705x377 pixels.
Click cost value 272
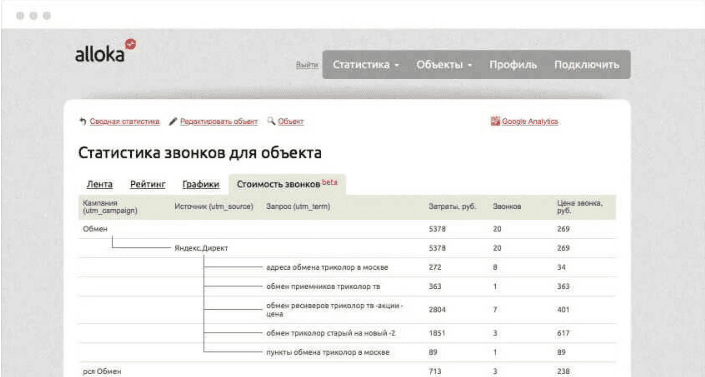click(x=435, y=267)
